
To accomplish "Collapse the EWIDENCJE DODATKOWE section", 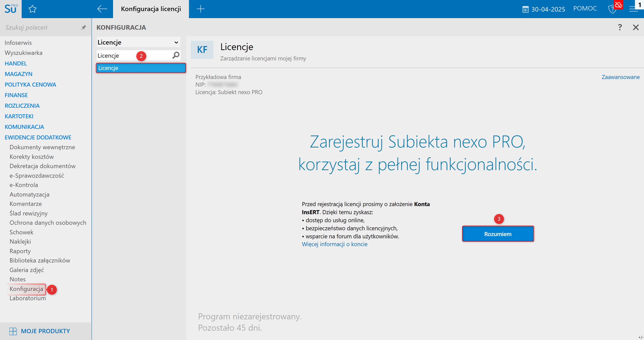I will (38, 137).
